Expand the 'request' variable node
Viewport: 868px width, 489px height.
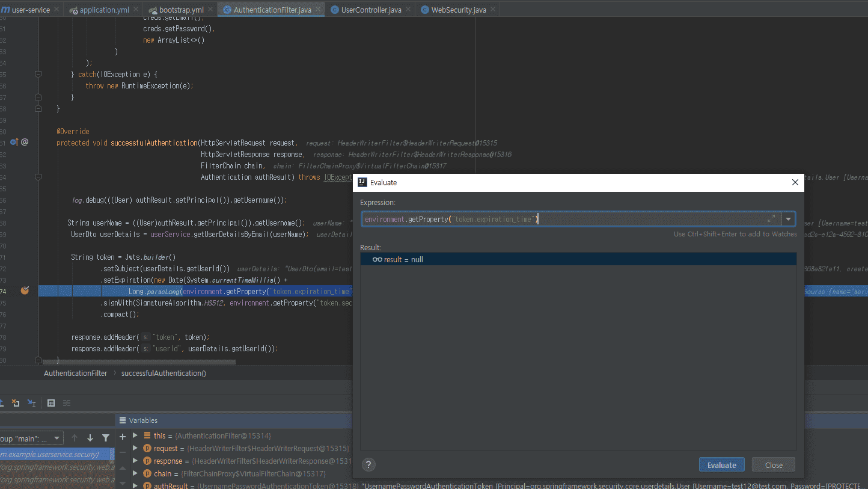(x=135, y=448)
